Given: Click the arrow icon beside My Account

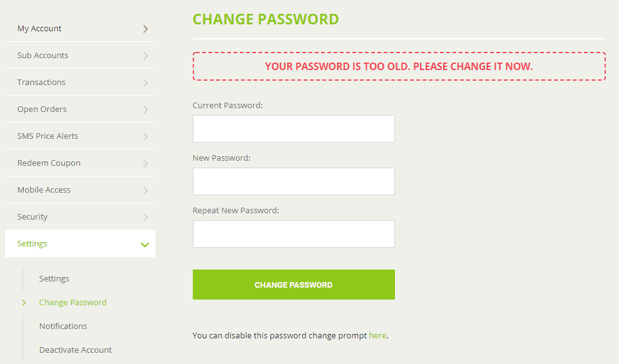Looking at the screenshot, I should 145,29.
